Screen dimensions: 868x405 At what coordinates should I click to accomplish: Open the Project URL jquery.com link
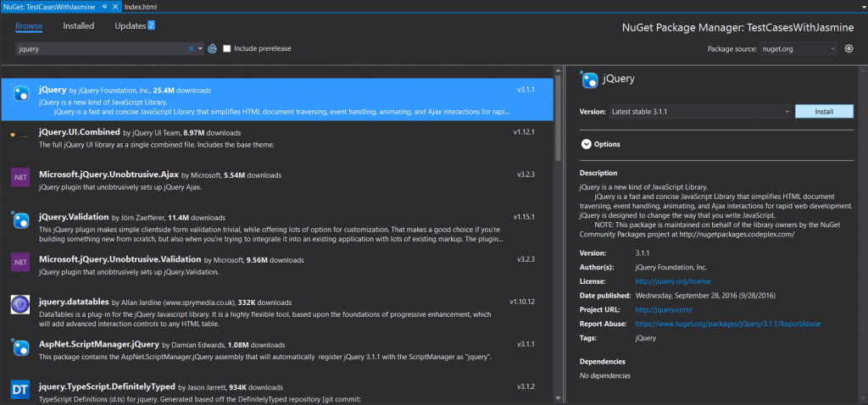pos(663,309)
